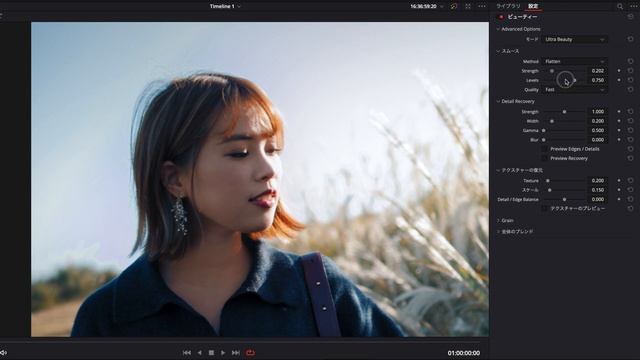The image size is (640, 360).
Task: Click the Detail Recovery Strength slider handle
Action: click(x=564, y=111)
